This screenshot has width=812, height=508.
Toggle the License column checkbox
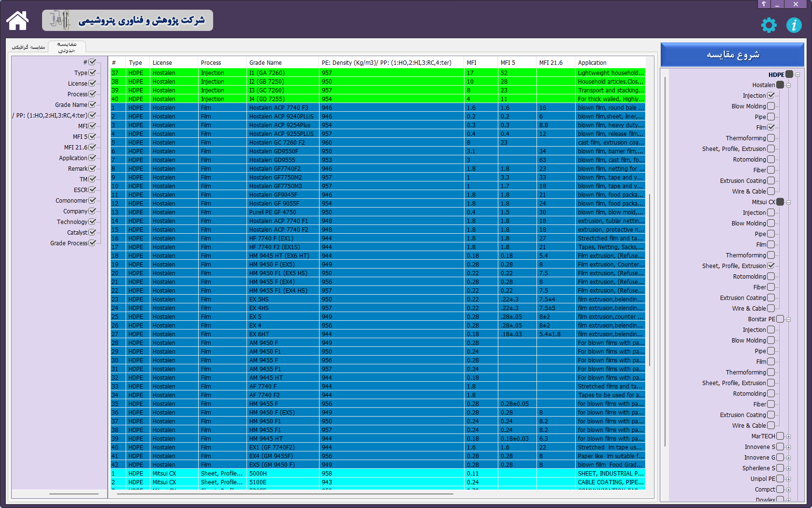[x=92, y=83]
